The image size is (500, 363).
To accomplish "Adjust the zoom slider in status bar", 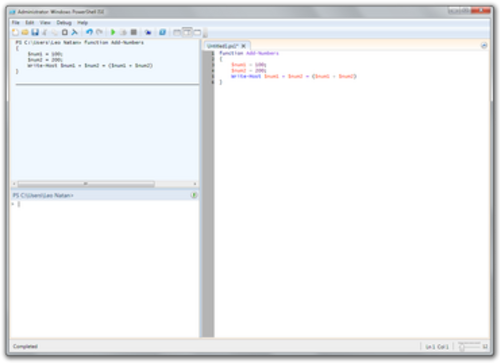I will [462, 347].
